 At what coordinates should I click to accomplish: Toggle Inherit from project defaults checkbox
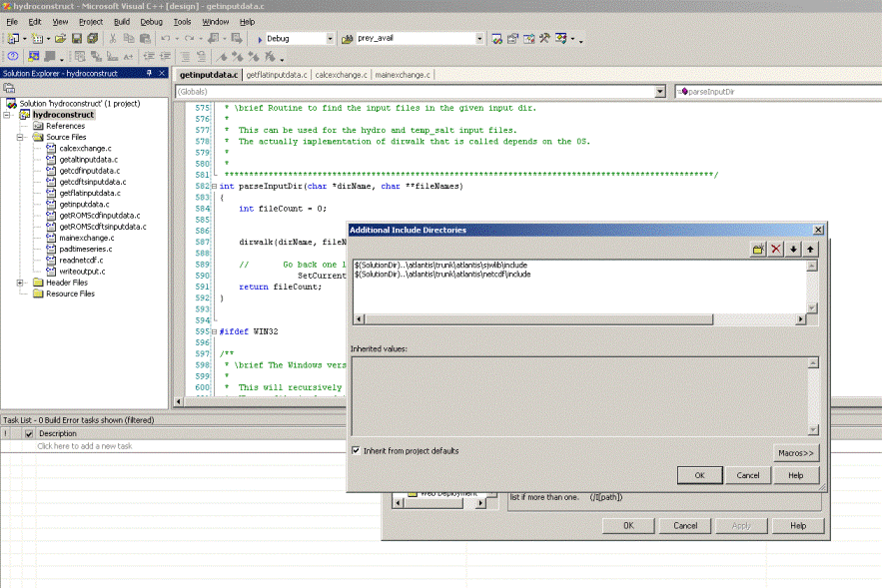[357, 451]
